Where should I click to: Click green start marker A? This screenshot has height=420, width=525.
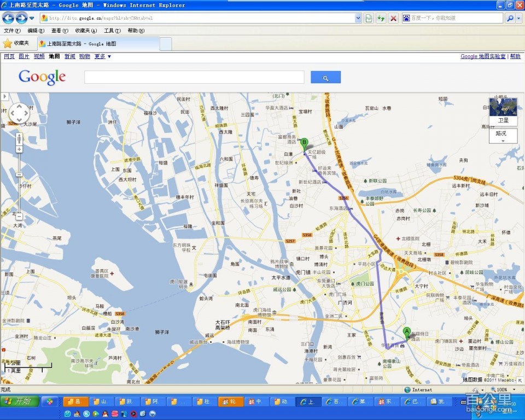[x=406, y=332]
